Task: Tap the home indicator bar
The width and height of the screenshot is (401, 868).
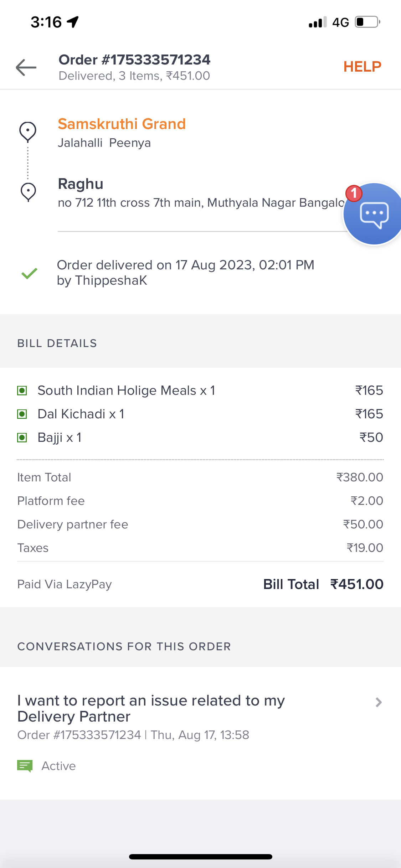Action: click(200, 857)
